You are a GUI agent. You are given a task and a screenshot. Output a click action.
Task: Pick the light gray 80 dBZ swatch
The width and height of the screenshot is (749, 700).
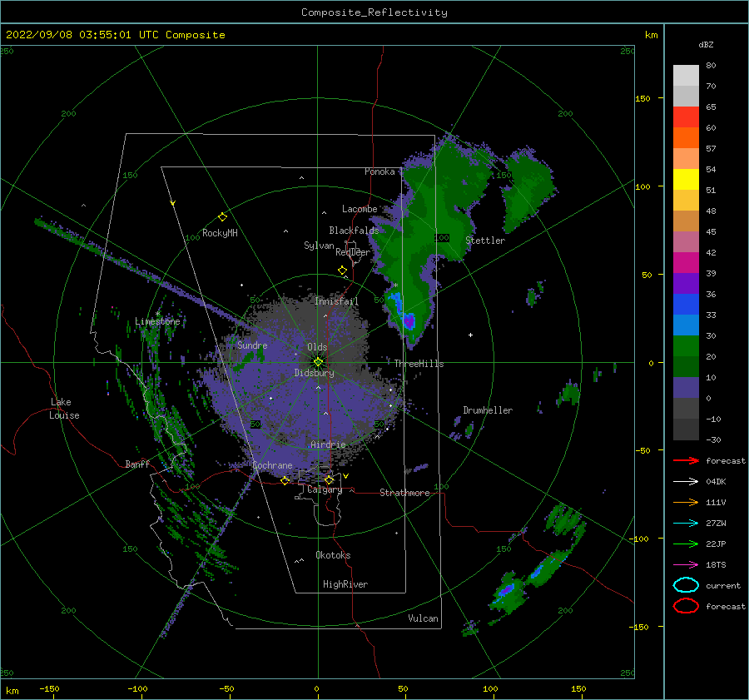click(x=686, y=75)
